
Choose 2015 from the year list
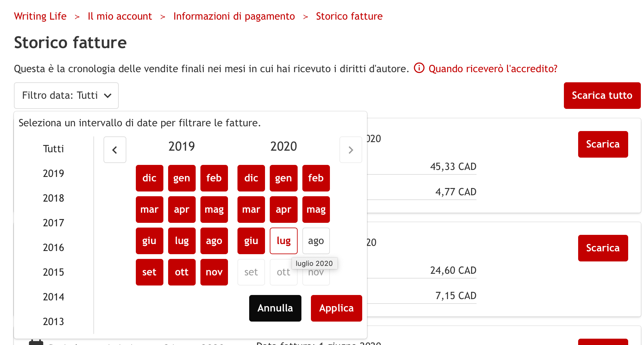53,272
